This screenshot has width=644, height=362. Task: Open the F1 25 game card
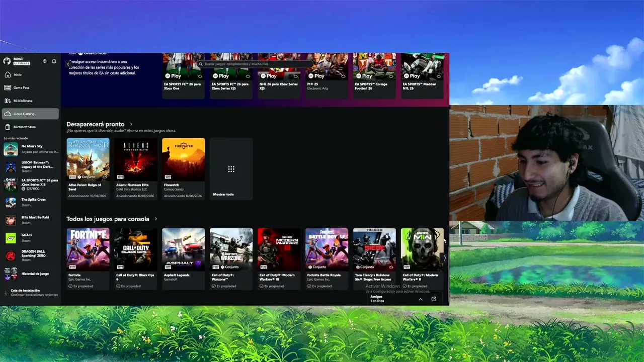coord(327,75)
